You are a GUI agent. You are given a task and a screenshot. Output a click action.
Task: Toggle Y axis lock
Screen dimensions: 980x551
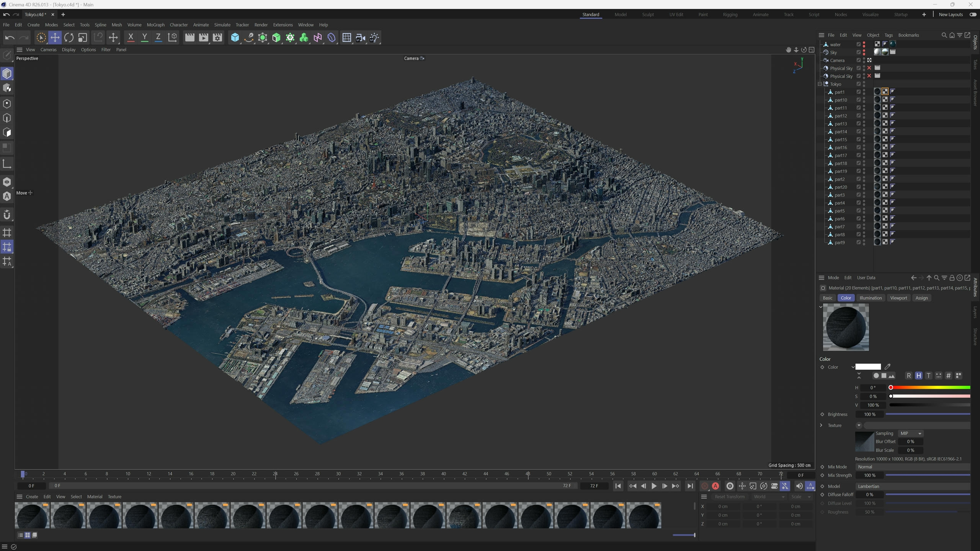click(x=144, y=37)
